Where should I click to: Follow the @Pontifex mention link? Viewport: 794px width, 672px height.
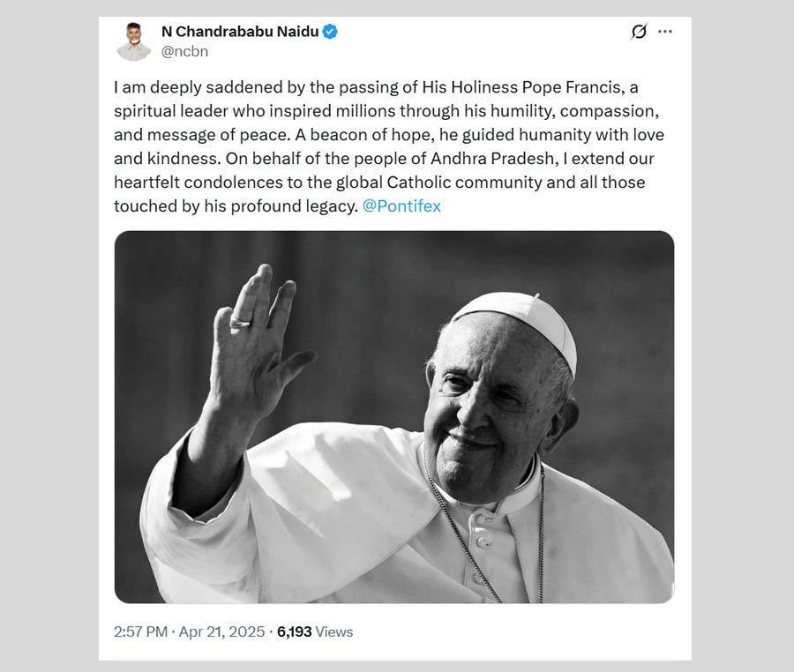pyautogui.click(x=401, y=205)
